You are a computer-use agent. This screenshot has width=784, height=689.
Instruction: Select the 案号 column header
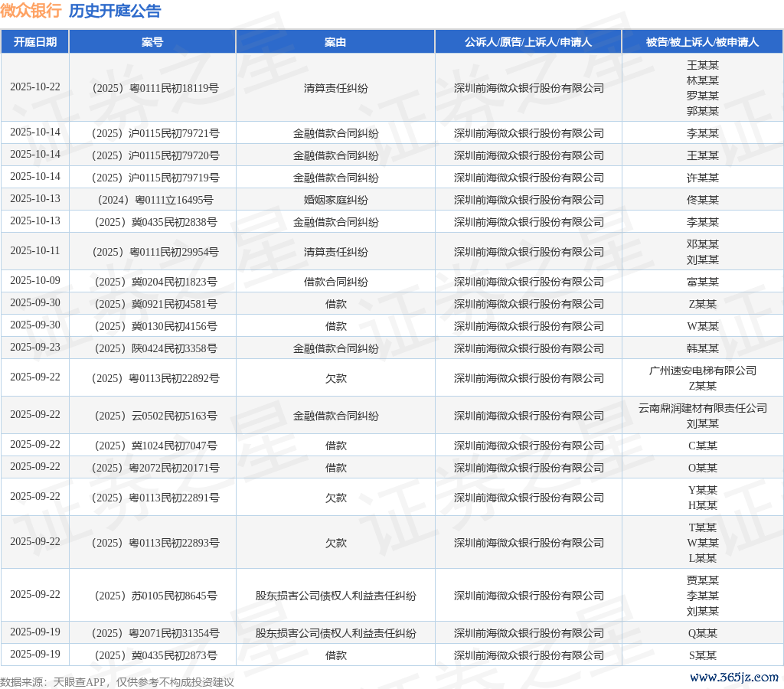(x=152, y=42)
